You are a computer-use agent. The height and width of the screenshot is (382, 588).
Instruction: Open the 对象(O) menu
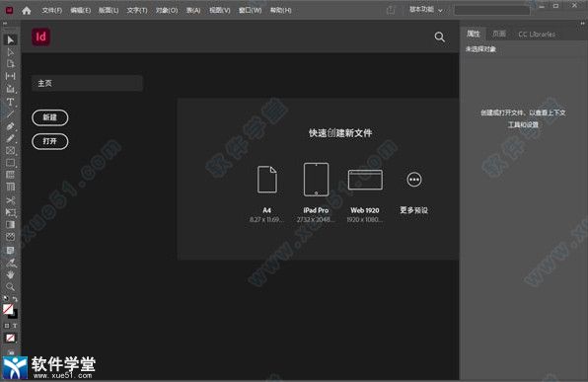[x=167, y=10]
